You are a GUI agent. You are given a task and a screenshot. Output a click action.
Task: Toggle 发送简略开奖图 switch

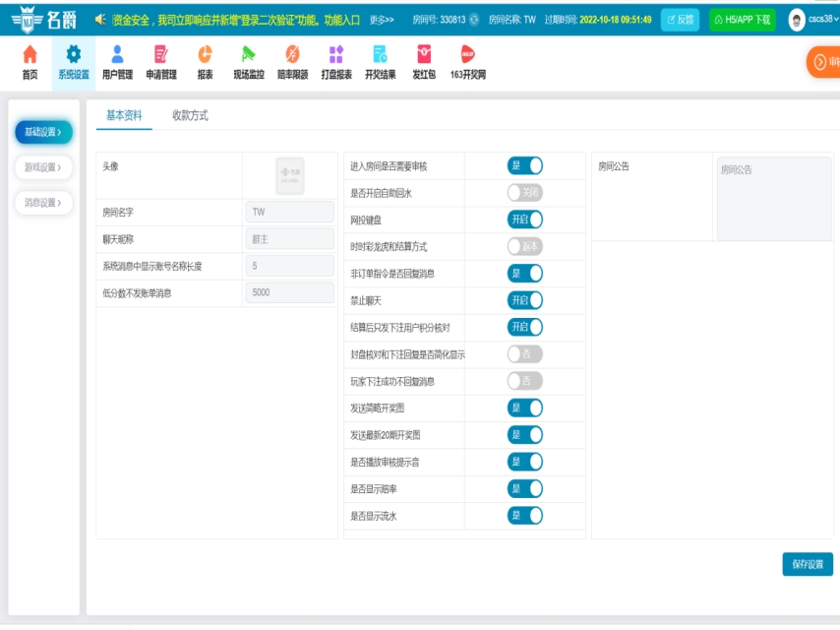pos(525,409)
